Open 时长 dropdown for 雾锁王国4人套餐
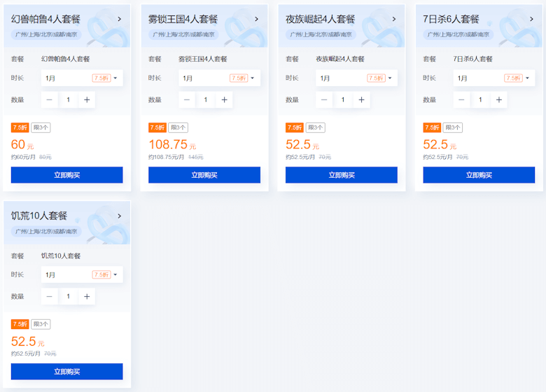Image resolution: width=546 pixels, height=392 pixels. click(219, 78)
